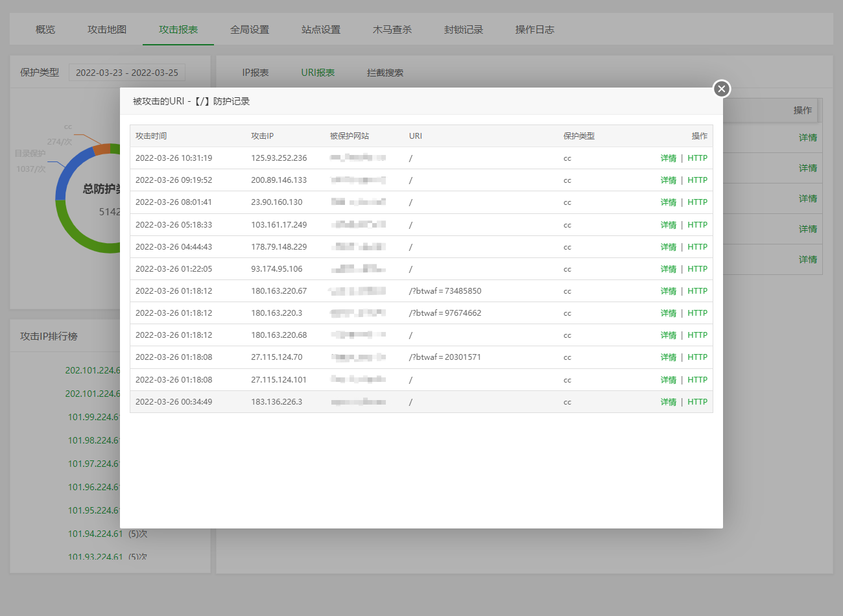The image size is (843, 616).
Task: Show HTTP details for IP 93.174.95.106
Action: pos(697,269)
